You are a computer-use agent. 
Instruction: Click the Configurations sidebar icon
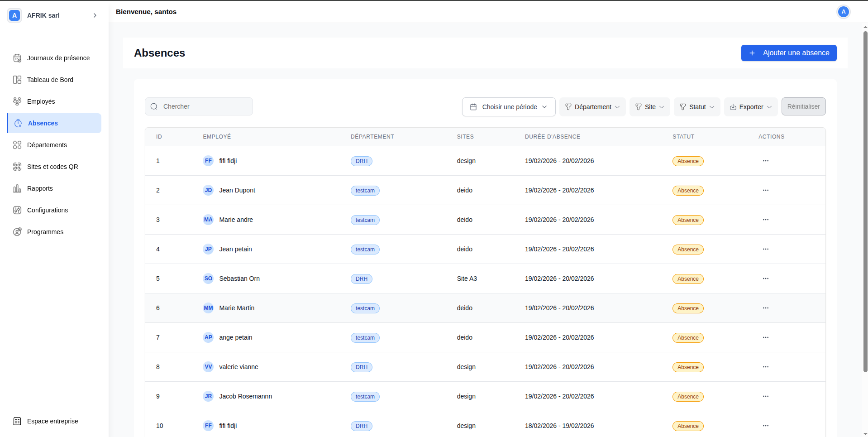[17, 210]
